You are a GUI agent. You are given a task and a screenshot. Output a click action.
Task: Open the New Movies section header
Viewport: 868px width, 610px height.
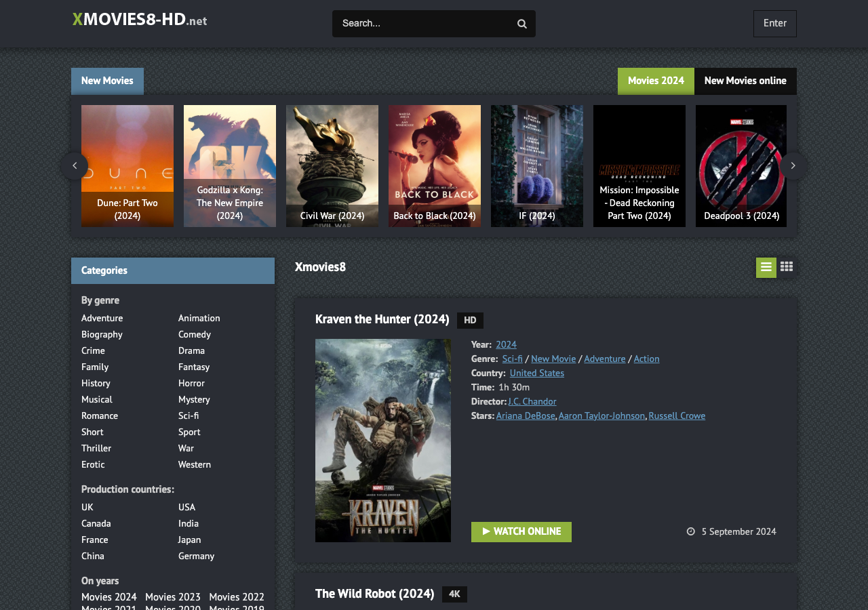coord(106,80)
